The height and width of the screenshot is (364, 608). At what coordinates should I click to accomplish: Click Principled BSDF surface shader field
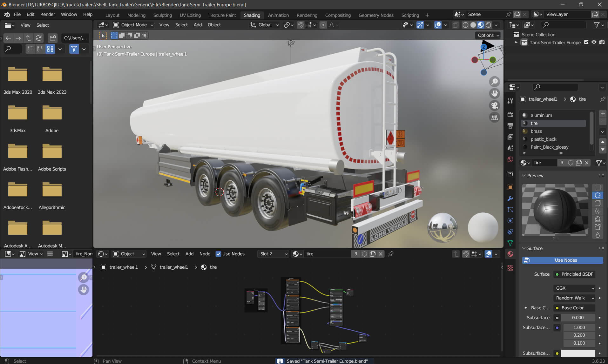pos(574,274)
